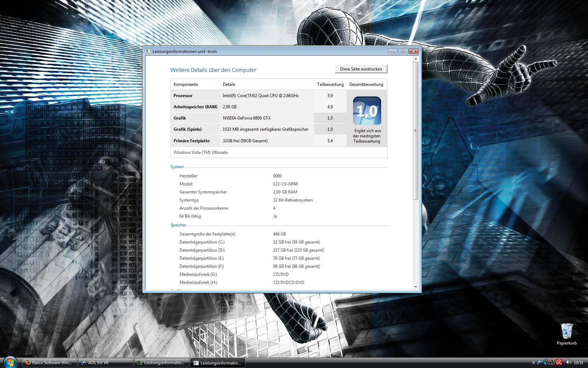Click the Grafik (Spiele) row label
The width and height of the screenshot is (588, 368).
pyautogui.click(x=188, y=129)
